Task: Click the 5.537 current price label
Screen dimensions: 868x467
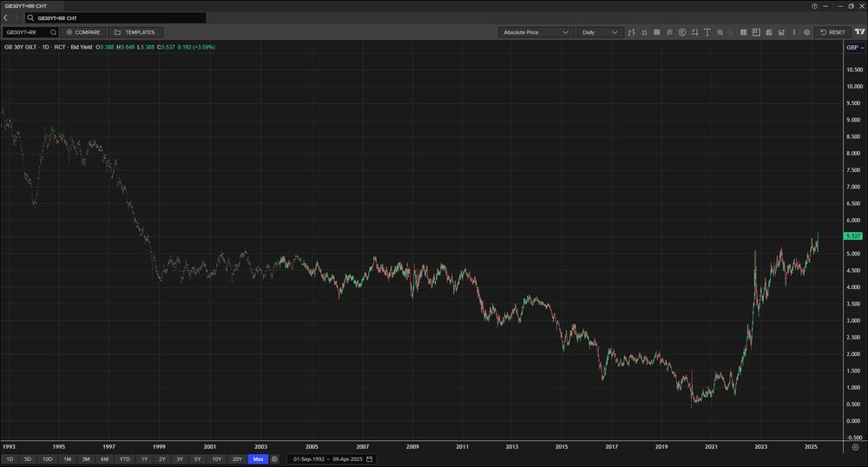Action: click(x=853, y=236)
